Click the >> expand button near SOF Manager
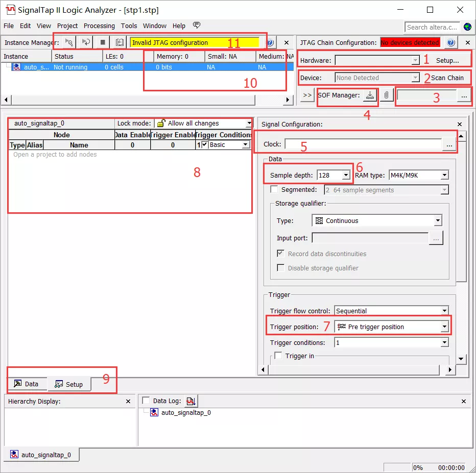This screenshot has height=473, width=476. [307, 95]
